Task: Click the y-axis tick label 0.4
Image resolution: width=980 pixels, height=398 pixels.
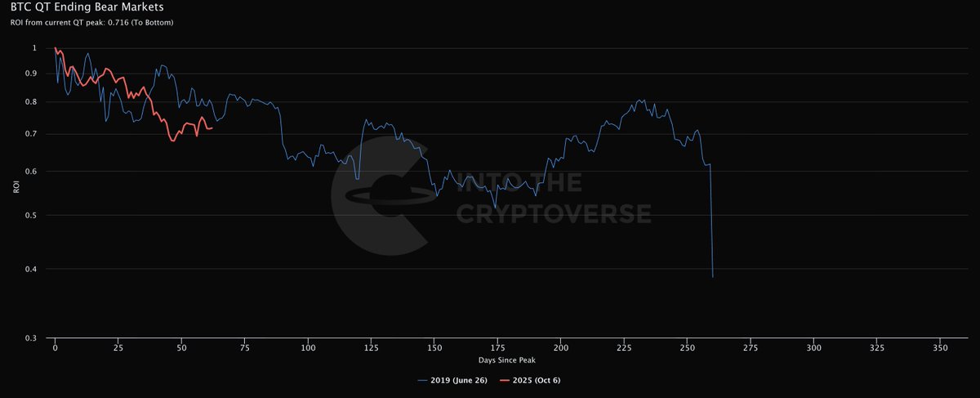Action: pos(31,269)
